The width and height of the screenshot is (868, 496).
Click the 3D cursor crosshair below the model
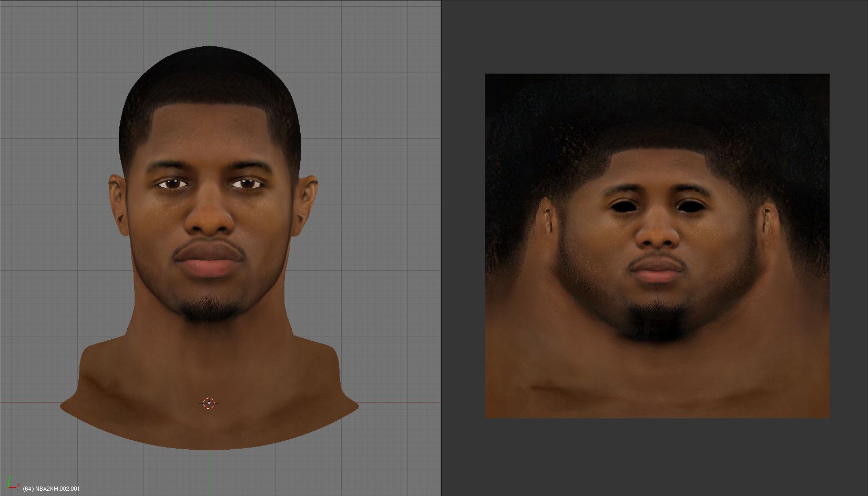coord(209,403)
